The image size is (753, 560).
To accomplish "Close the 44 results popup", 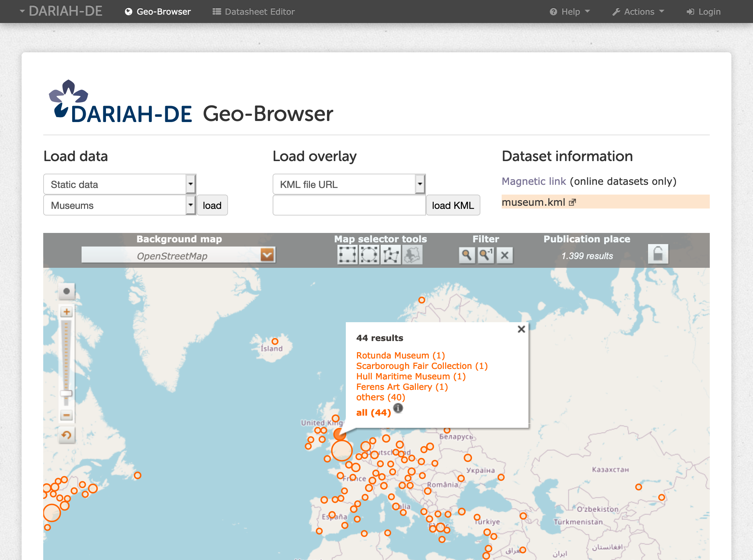I will (x=521, y=329).
